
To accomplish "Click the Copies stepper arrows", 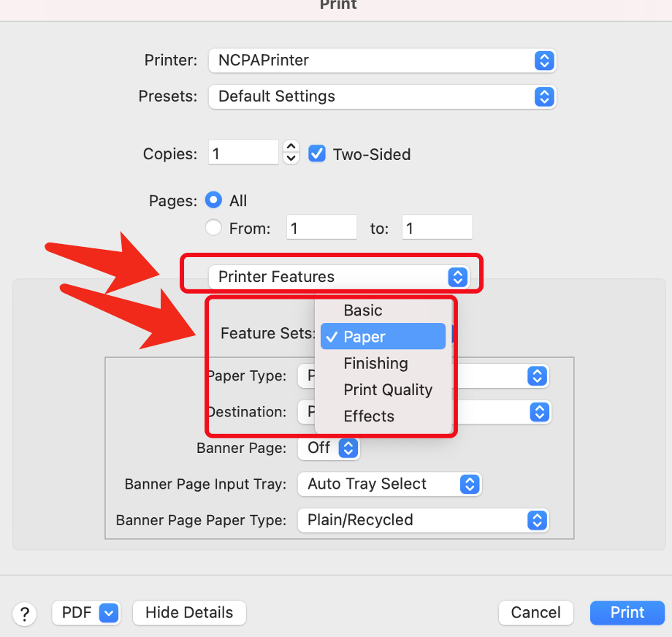I will point(291,153).
